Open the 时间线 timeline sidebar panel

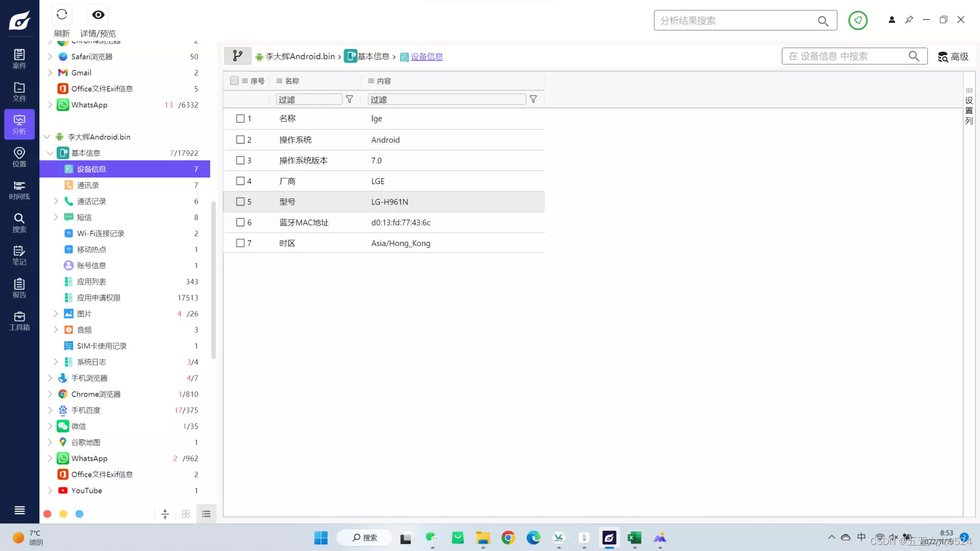point(19,190)
